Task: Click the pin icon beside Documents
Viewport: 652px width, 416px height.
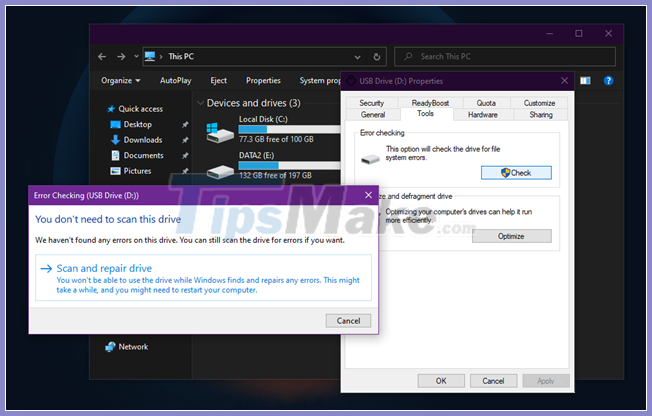Action: point(185,156)
